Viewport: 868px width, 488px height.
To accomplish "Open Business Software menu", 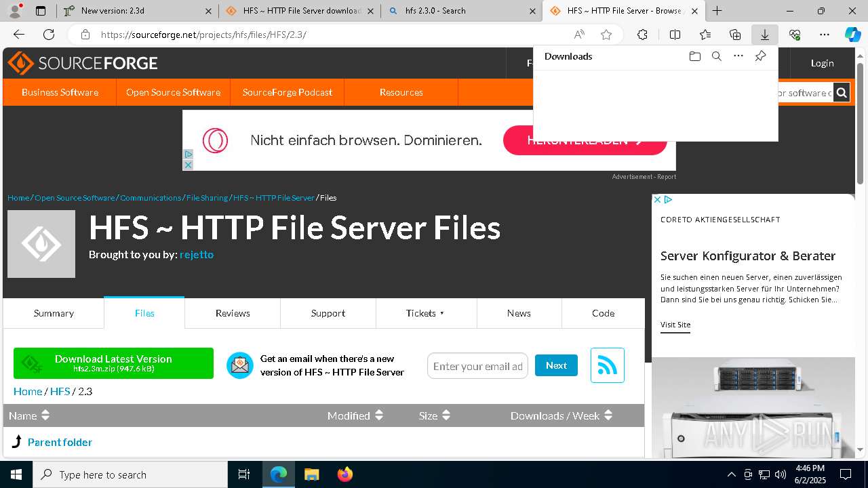I will click(x=60, y=92).
